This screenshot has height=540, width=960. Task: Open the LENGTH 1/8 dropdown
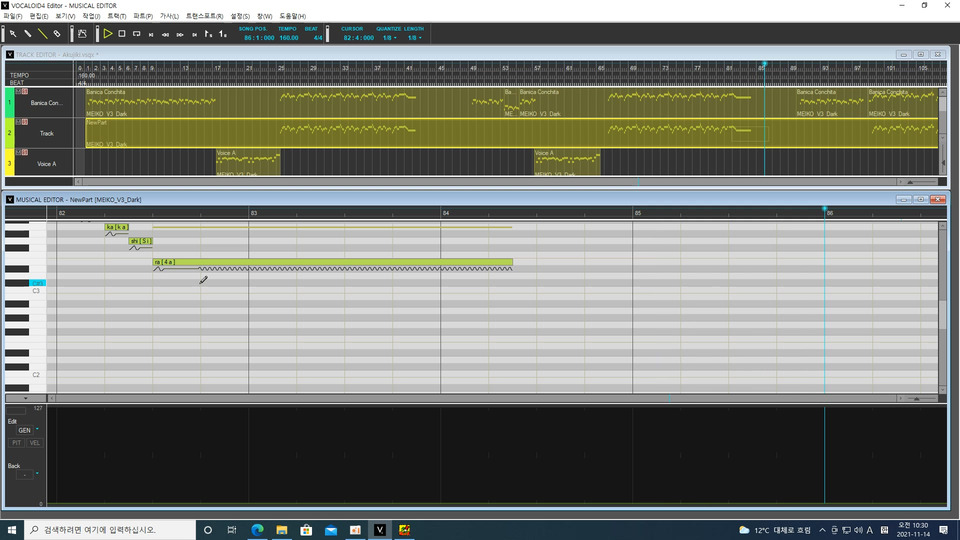click(x=414, y=38)
